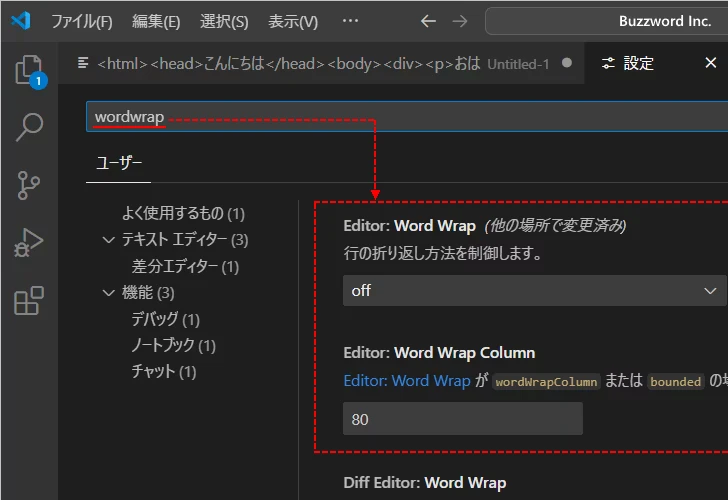Viewport: 728px width, 500px height.
Task: Collapse the 機能 chevron
Action: click(108, 293)
